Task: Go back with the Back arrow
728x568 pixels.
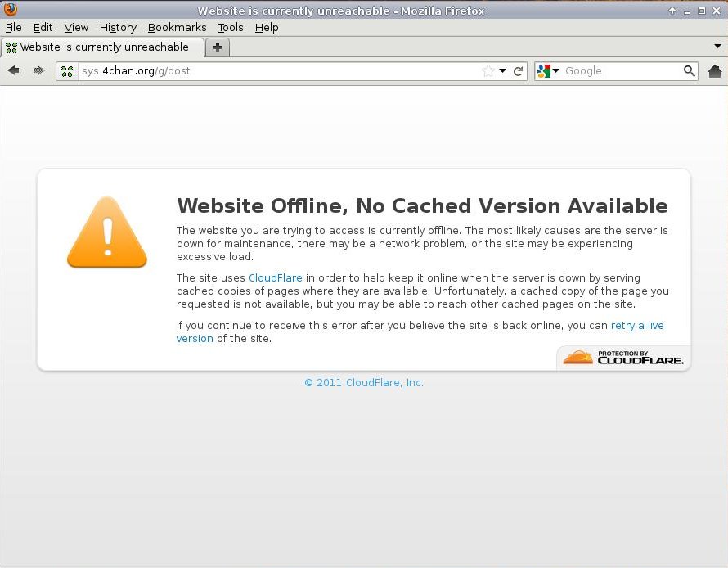Action: point(13,70)
